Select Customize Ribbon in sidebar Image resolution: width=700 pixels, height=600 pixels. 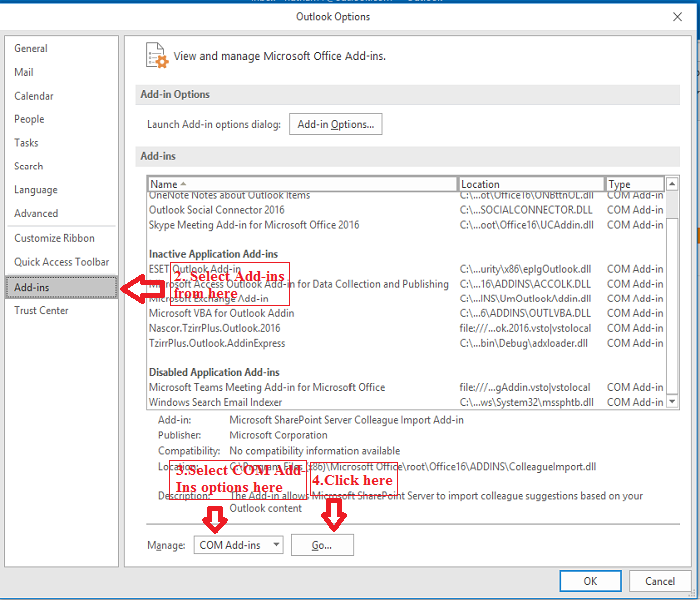click(54, 238)
